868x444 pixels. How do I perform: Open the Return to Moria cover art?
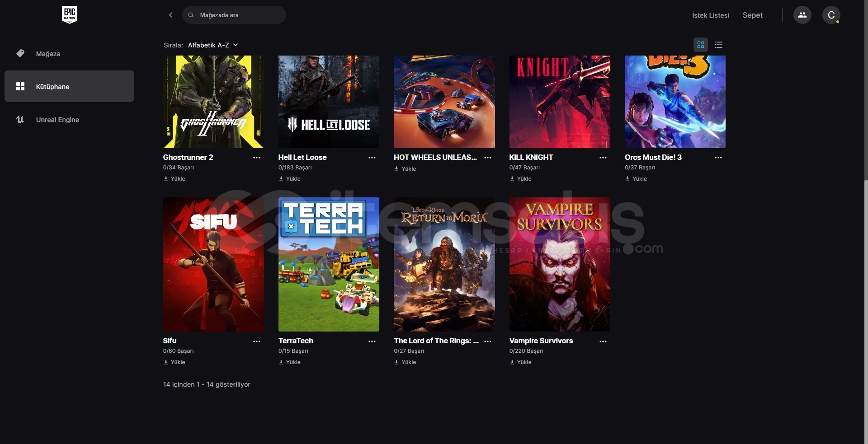(x=444, y=264)
